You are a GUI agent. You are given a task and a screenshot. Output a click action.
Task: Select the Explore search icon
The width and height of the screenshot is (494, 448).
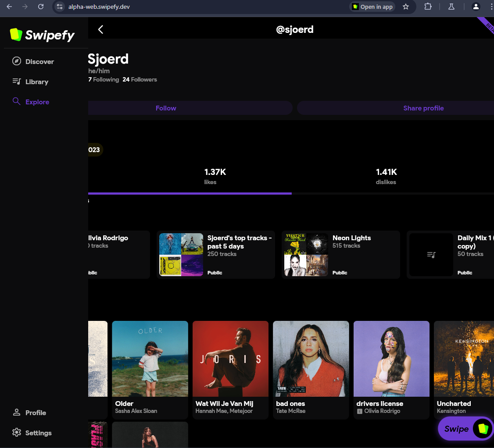(17, 102)
